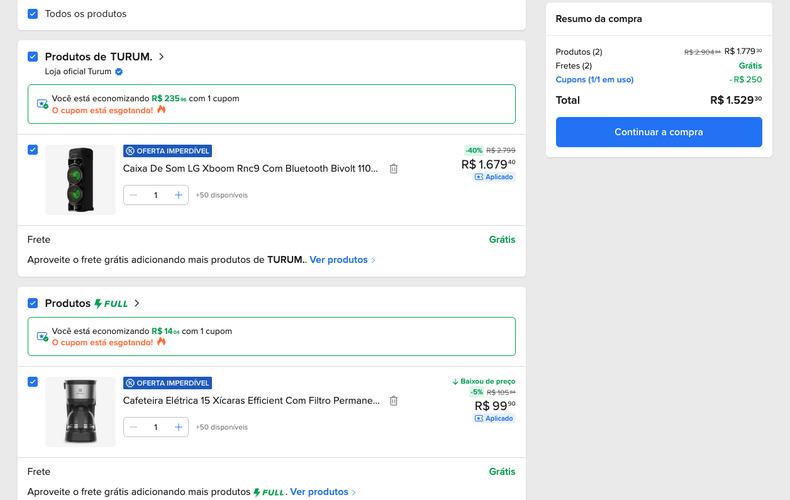
Task: Open Ver produtos link for FULL
Action: pyautogui.click(x=323, y=491)
